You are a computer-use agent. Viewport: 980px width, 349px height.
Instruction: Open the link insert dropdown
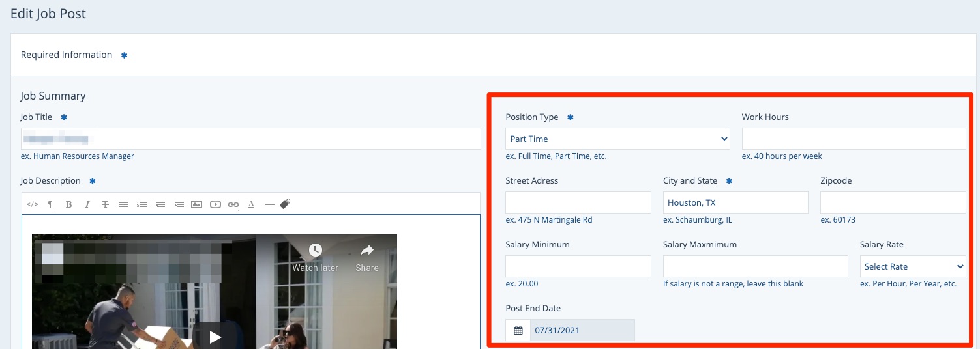click(233, 204)
